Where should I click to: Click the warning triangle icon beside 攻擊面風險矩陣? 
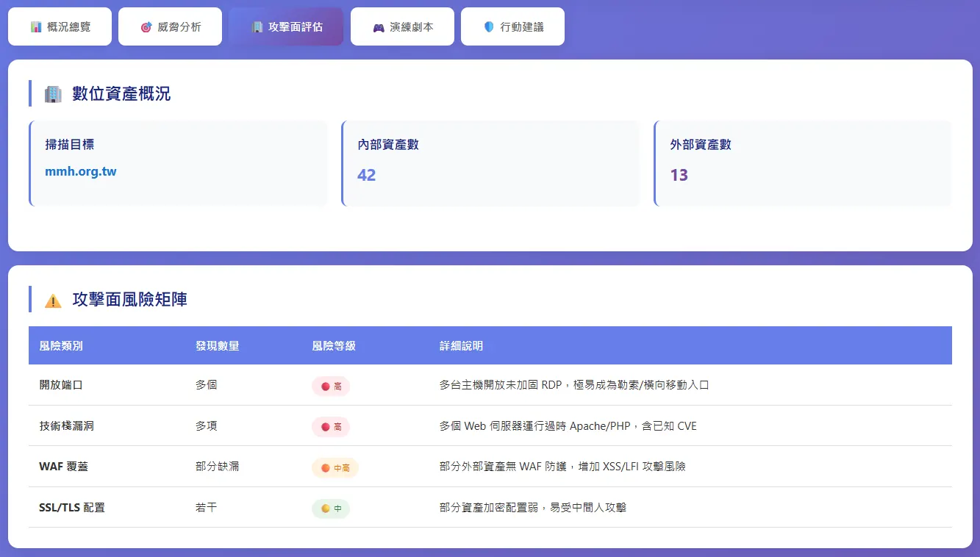coord(53,300)
